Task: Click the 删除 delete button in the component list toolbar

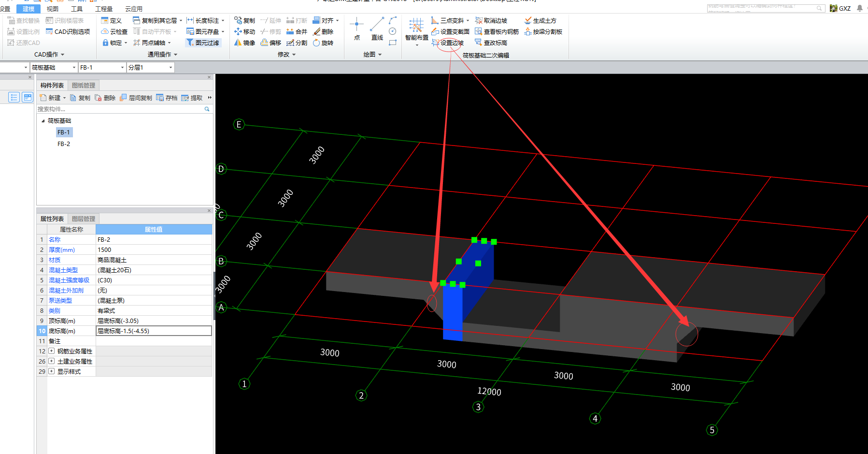Action: point(105,98)
